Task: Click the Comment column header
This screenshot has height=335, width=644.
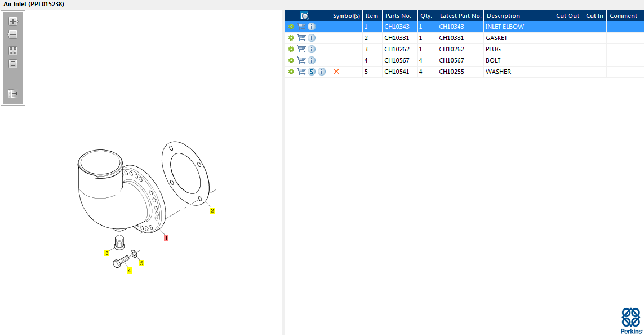Action: pyautogui.click(x=624, y=16)
